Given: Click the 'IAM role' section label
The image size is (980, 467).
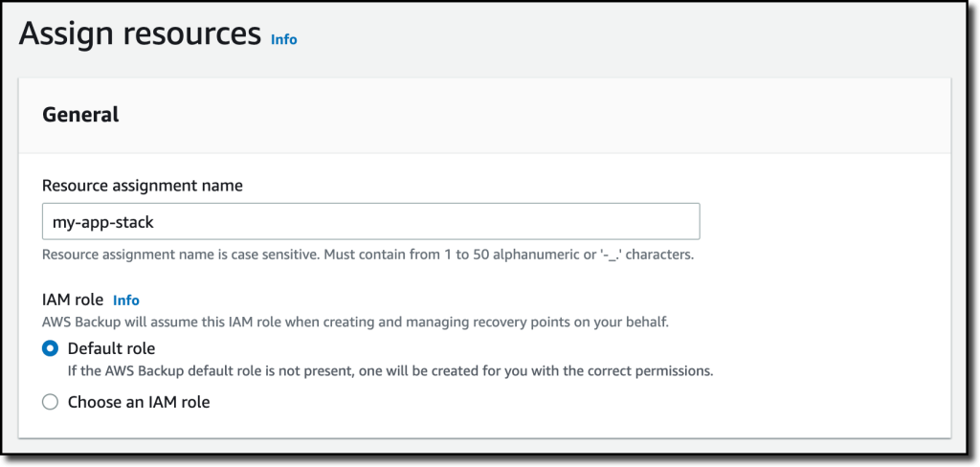Looking at the screenshot, I should 73,300.
